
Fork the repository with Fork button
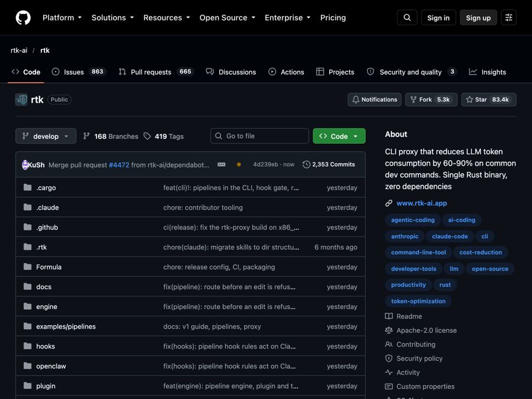[432, 99]
